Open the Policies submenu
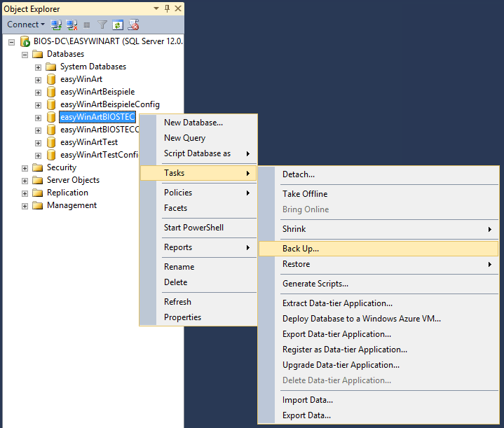Image resolution: width=504 pixels, height=428 pixels. [x=198, y=193]
